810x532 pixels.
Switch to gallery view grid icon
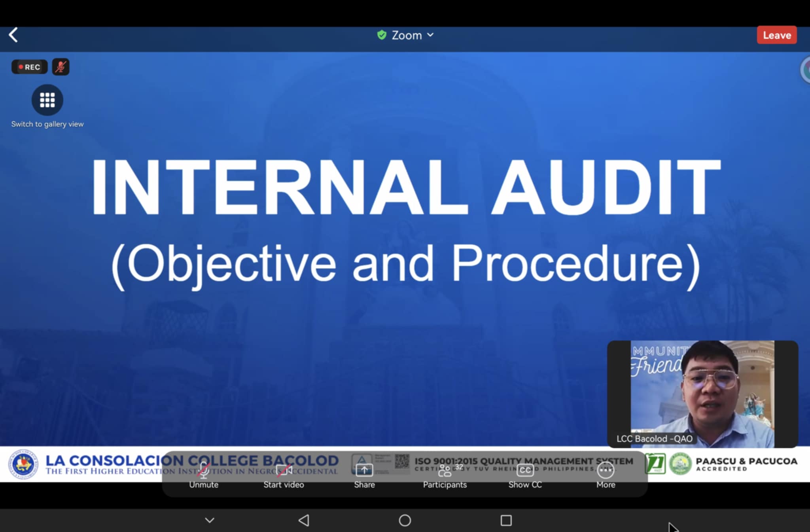(x=47, y=100)
